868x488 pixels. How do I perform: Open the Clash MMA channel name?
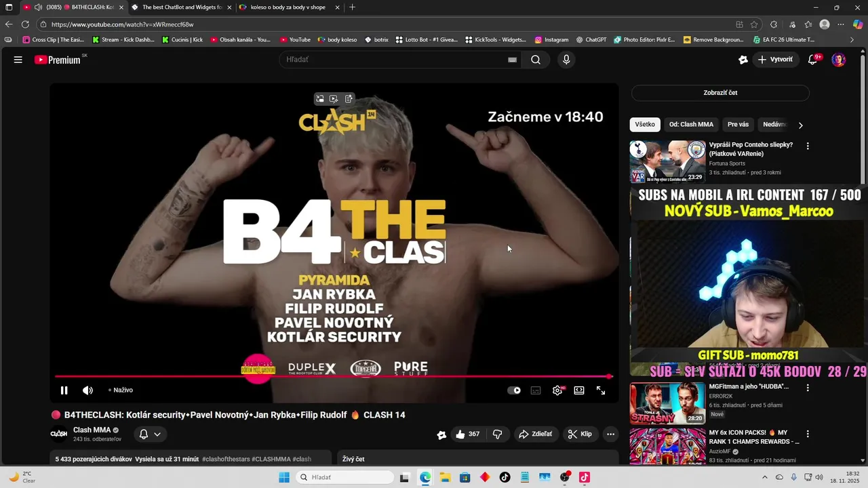pyautogui.click(x=92, y=430)
